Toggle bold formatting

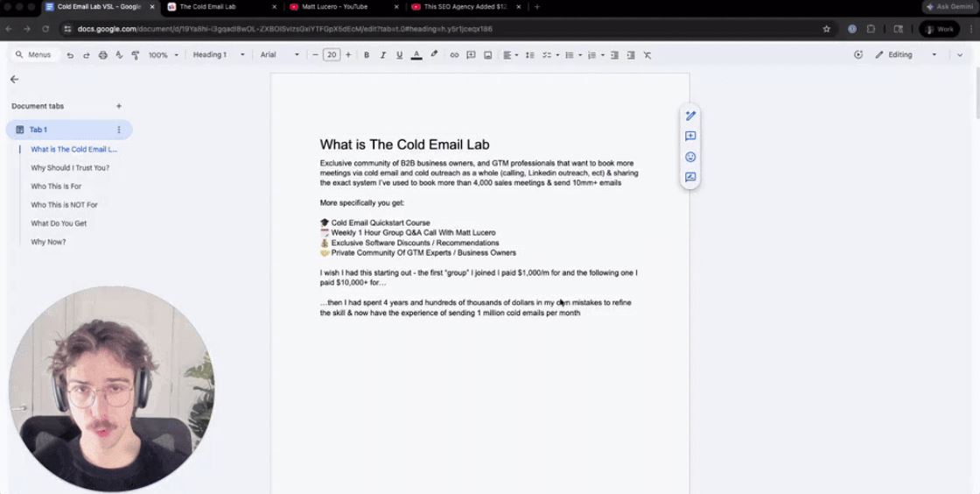click(x=367, y=55)
